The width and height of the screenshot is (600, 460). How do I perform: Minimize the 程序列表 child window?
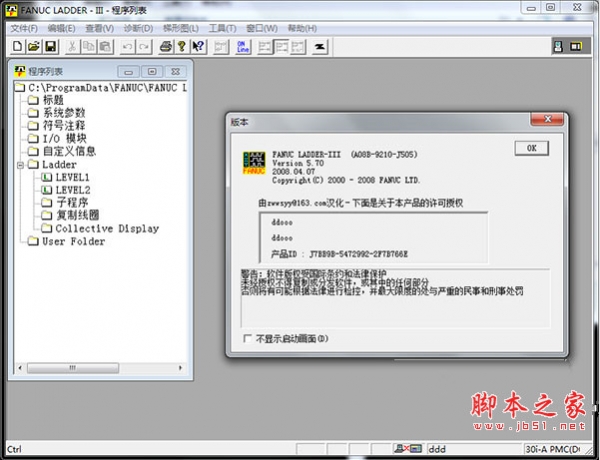coord(129,72)
